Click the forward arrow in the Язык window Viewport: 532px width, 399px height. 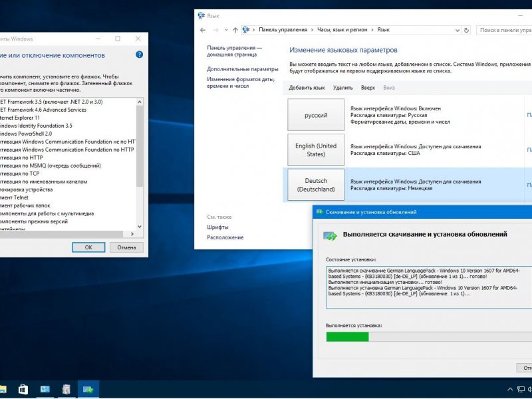point(215,30)
